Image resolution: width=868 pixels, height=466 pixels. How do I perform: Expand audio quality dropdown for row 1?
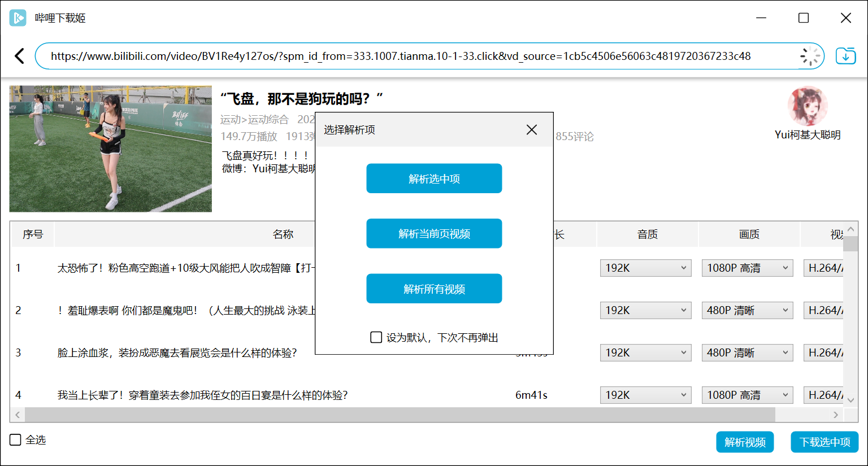[x=645, y=268]
